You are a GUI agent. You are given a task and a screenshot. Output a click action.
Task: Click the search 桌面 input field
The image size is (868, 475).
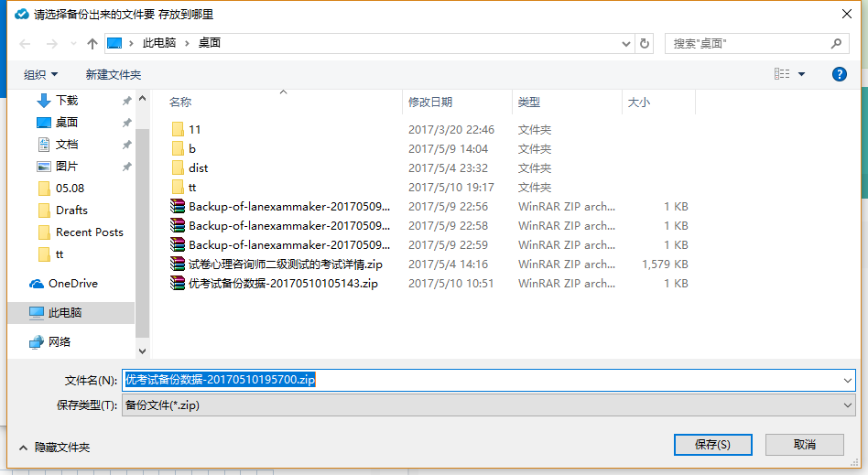[756, 44]
